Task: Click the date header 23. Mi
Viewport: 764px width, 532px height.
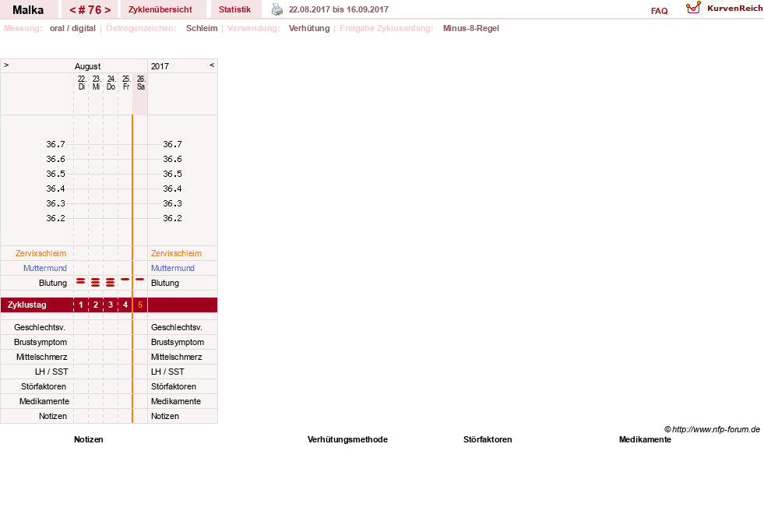Action: point(97,83)
